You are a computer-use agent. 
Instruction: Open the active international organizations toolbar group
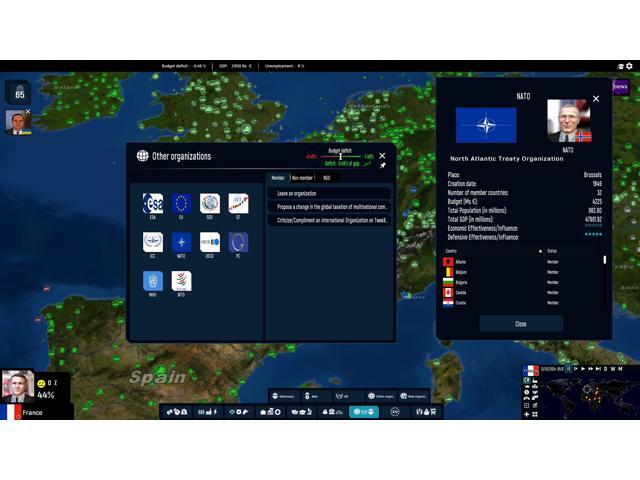coord(364,412)
